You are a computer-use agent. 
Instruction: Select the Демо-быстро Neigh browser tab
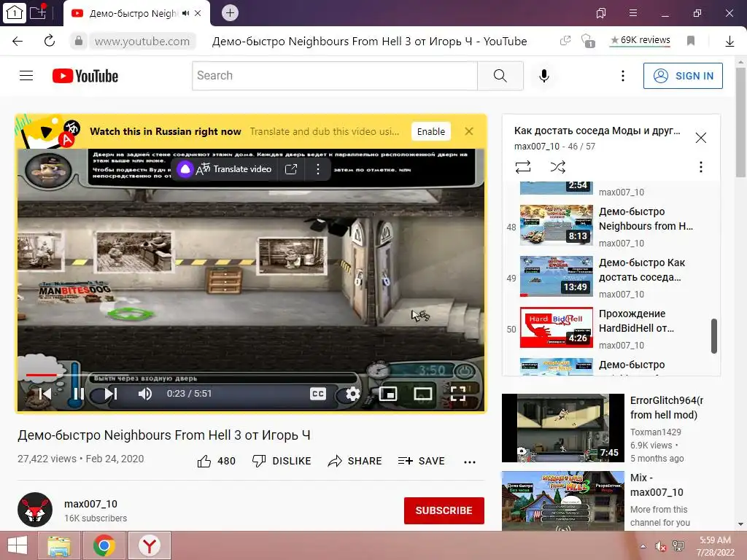coord(137,13)
